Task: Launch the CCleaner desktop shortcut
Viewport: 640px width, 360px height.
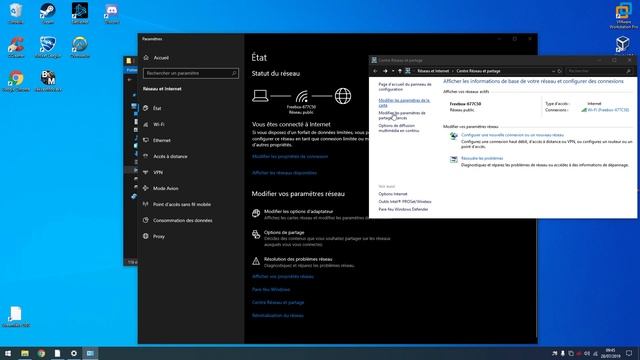Action: pos(16,47)
